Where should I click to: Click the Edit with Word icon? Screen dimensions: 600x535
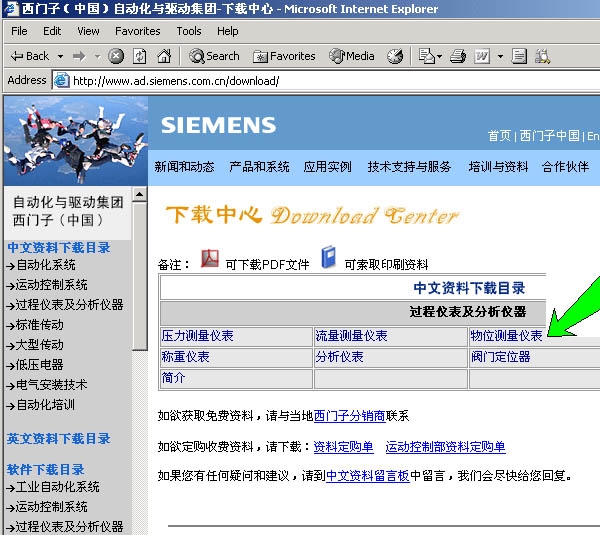(x=482, y=56)
